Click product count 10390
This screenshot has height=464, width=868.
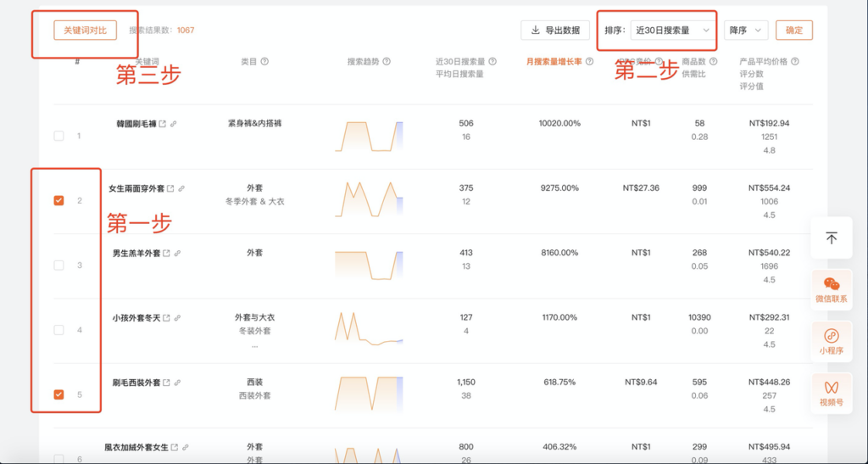tap(699, 317)
